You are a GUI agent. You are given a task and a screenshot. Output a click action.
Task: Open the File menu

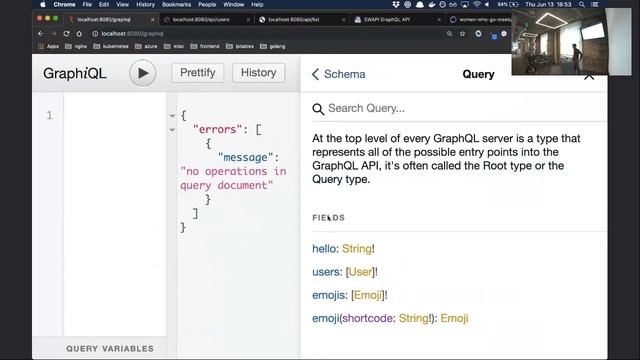tap(87, 4)
